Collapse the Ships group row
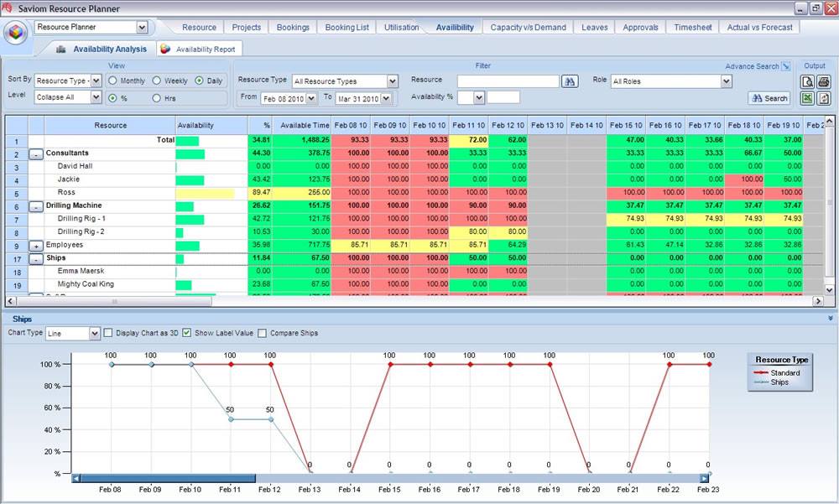This screenshot has width=839, height=504. [36, 259]
